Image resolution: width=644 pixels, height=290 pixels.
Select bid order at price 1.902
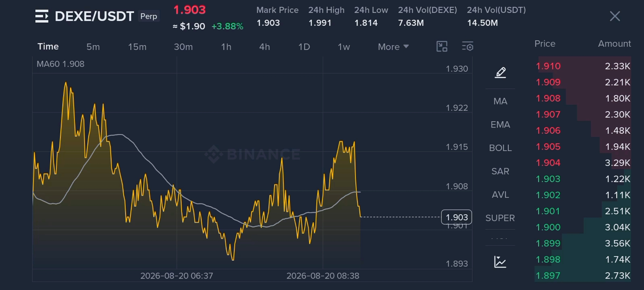(583, 195)
